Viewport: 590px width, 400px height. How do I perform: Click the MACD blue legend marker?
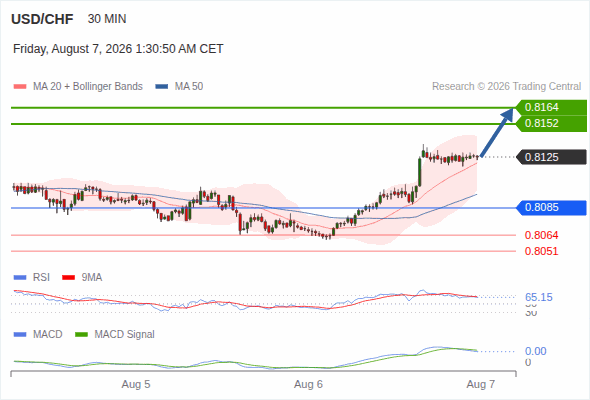(x=20, y=335)
